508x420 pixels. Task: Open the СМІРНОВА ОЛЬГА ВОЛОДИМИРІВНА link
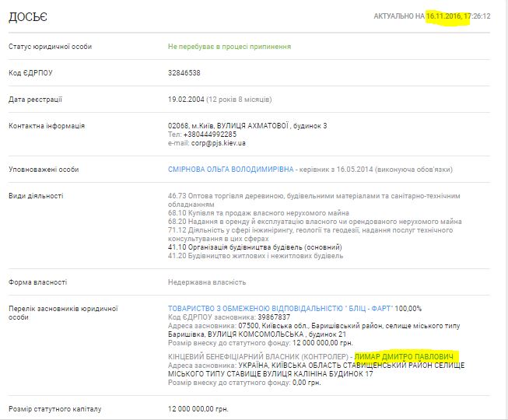coord(231,169)
